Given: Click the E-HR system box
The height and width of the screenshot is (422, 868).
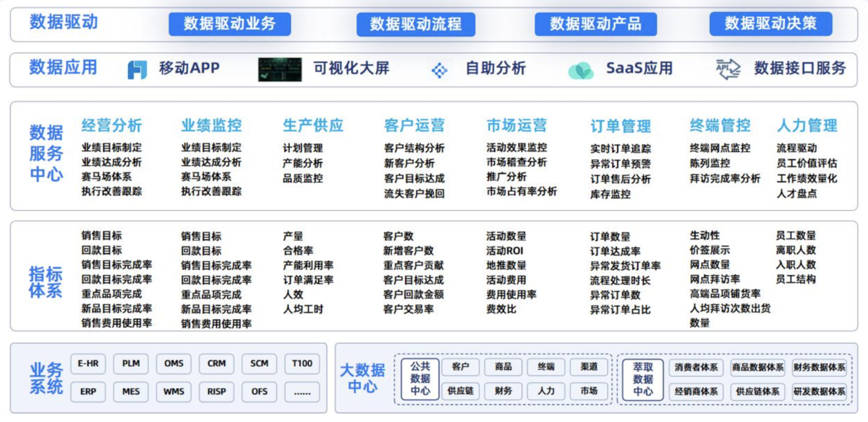Looking at the screenshot, I should click(x=88, y=363).
